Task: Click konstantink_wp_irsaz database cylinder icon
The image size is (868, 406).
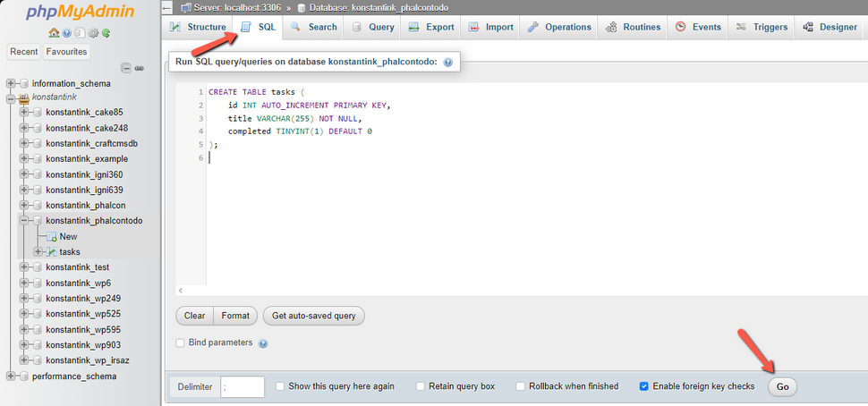Action: pyautogui.click(x=38, y=360)
